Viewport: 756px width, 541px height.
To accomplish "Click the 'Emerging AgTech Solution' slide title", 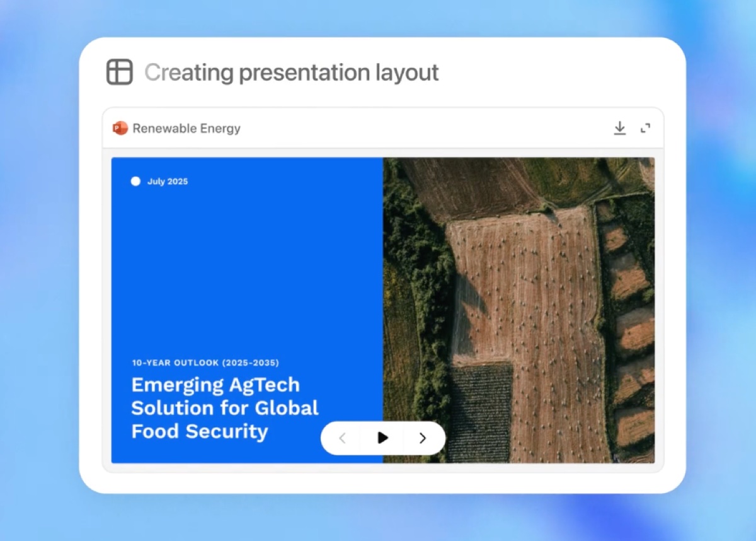I will point(225,408).
